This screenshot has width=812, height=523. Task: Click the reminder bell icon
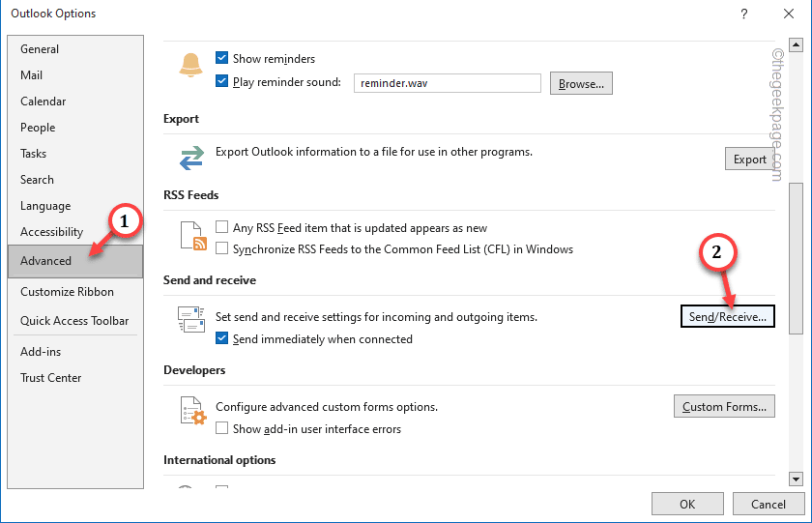point(190,65)
